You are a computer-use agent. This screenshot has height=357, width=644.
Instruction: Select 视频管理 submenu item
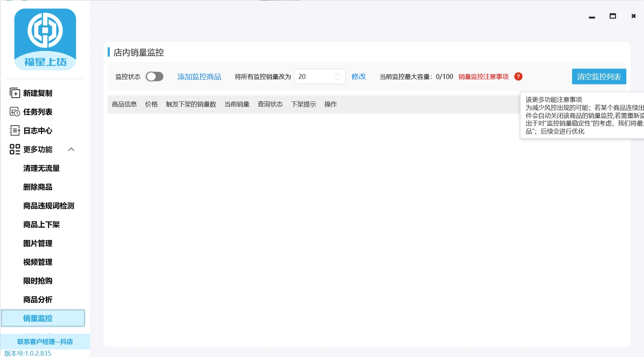pyautogui.click(x=38, y=262)
